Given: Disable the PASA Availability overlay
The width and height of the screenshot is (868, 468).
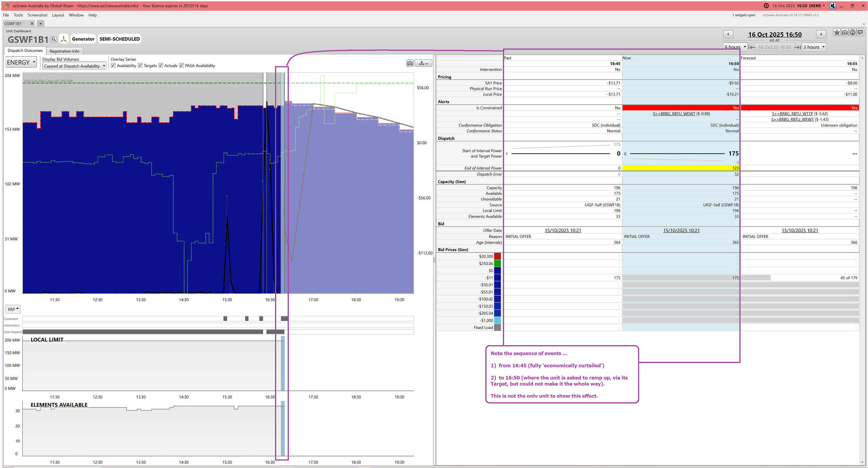Looking at the screenshot, I should tap(181, 65).
